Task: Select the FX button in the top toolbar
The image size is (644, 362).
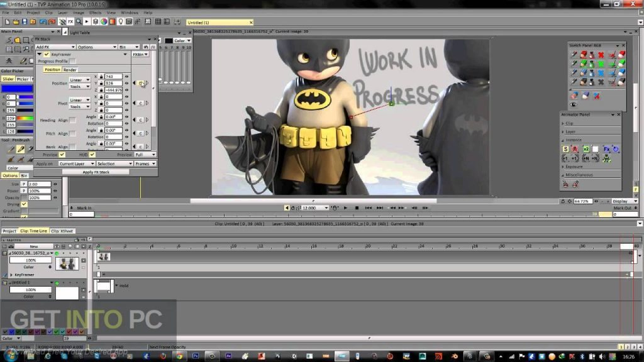Action: tap(70, 21)
